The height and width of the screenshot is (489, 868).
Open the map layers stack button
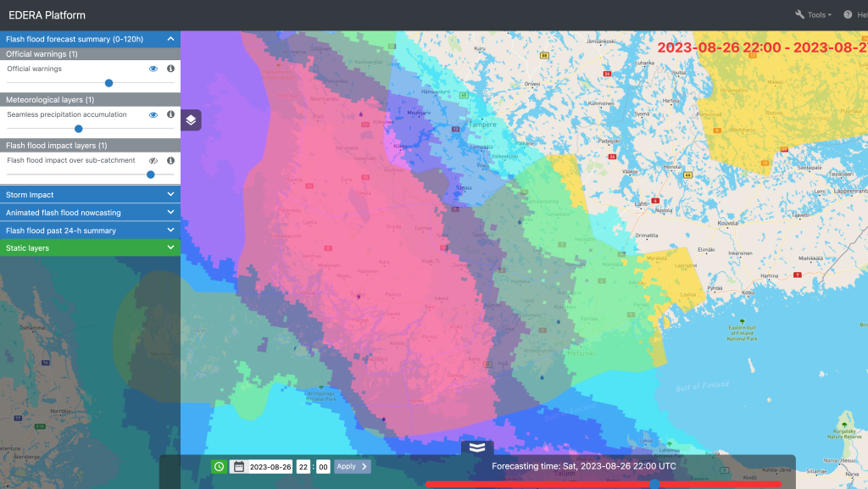point(191,120)
